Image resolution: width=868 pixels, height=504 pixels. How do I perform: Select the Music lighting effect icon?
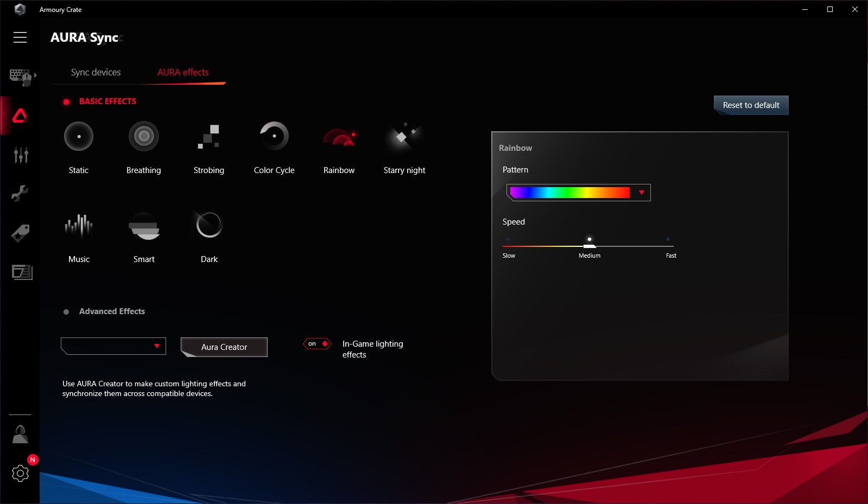(79, 226)
